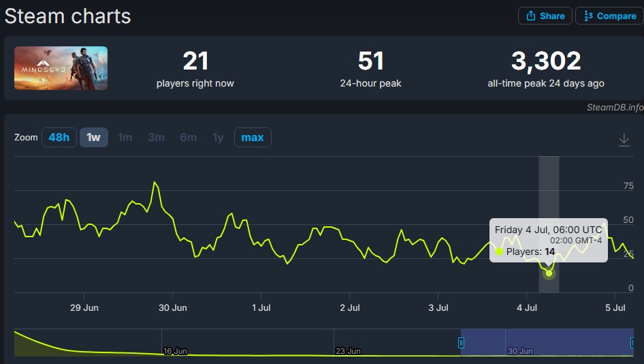This screenshot has height=364, width=644.
Task: Click the 75 y-axis label
Action: pos(628,186)
